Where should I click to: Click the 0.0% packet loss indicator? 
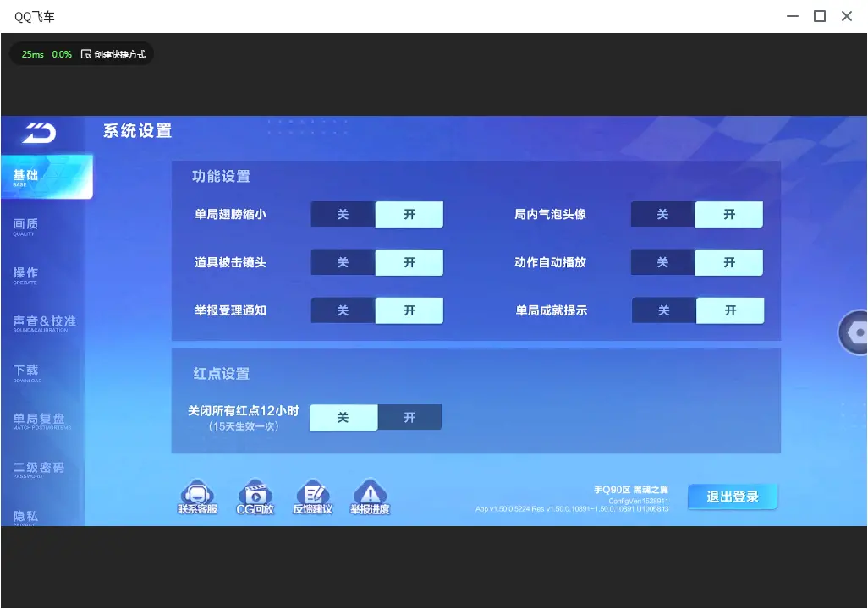point(62,54)
